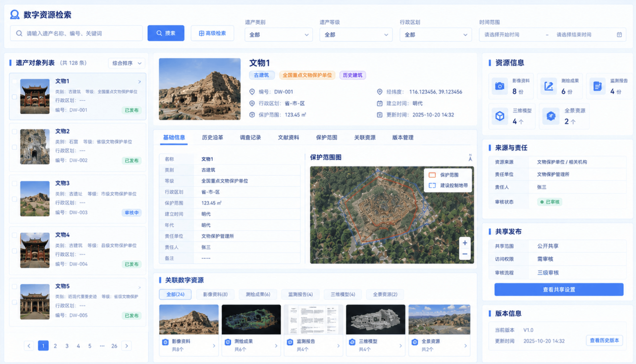Image resolution: width=636 pixels, height=364 pixels.
Task: Click the 建设控制地带 legend blue box
Action: 432,186
